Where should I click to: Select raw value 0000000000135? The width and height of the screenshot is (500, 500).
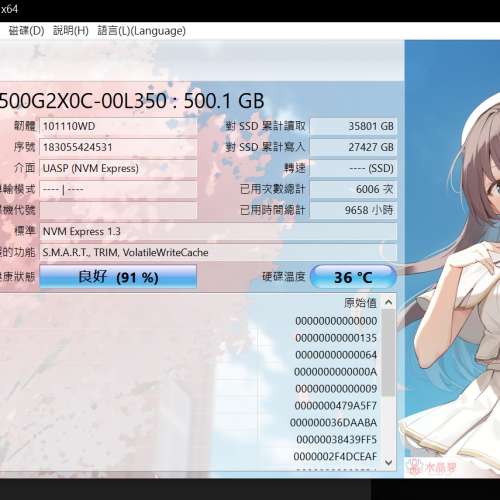pos(336,338)
